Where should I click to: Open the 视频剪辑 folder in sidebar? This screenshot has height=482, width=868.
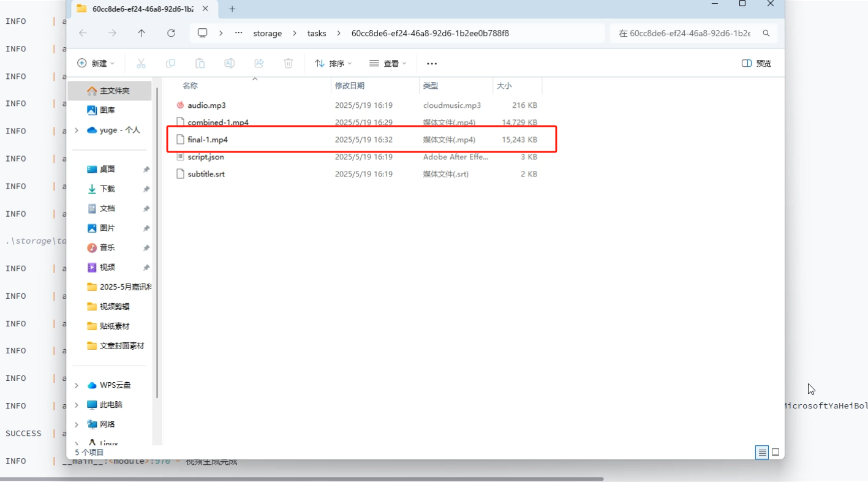pos(108,306)
